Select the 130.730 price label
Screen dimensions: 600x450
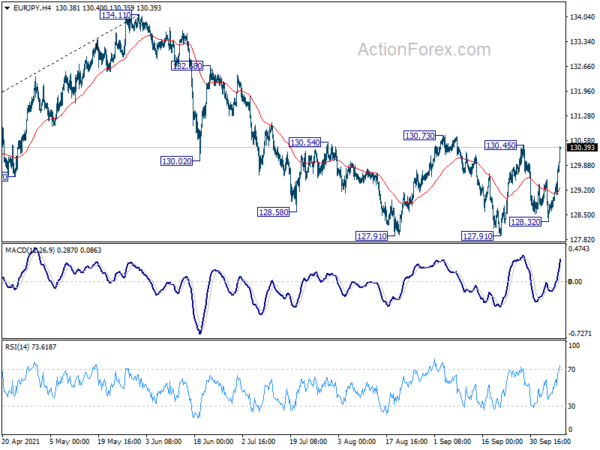point(420,136)
